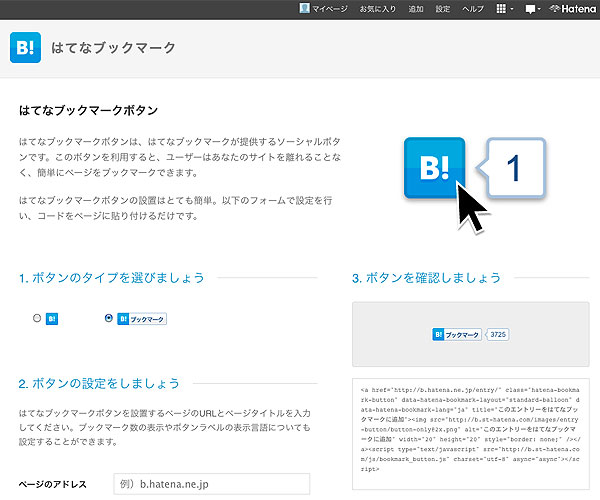Expand the dropdown arrow beside the notifications icon
600x500 pixels.
point(539,9)
